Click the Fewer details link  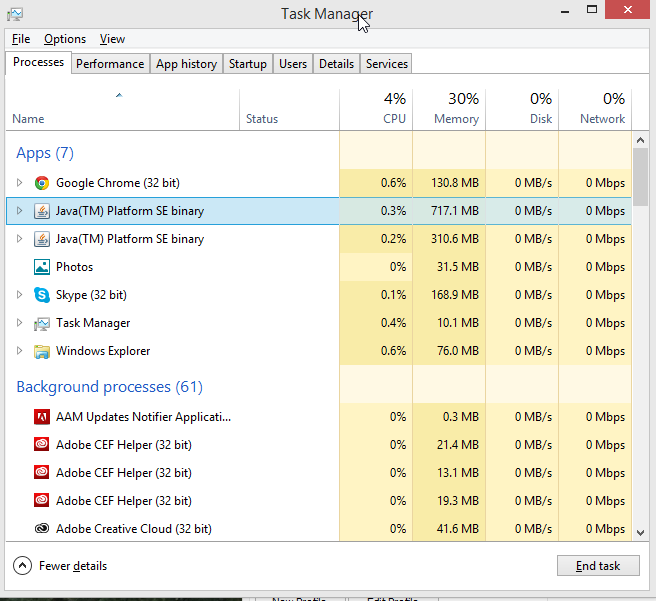coord(73,566)
